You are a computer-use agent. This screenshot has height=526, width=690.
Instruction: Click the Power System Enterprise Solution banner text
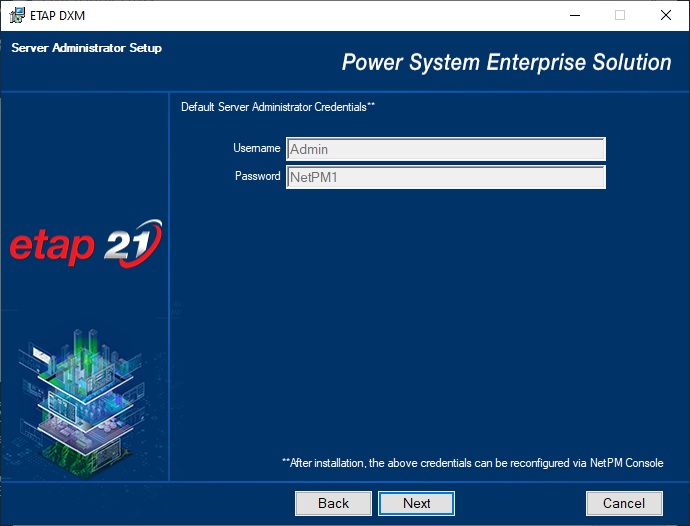coord(506,62)
